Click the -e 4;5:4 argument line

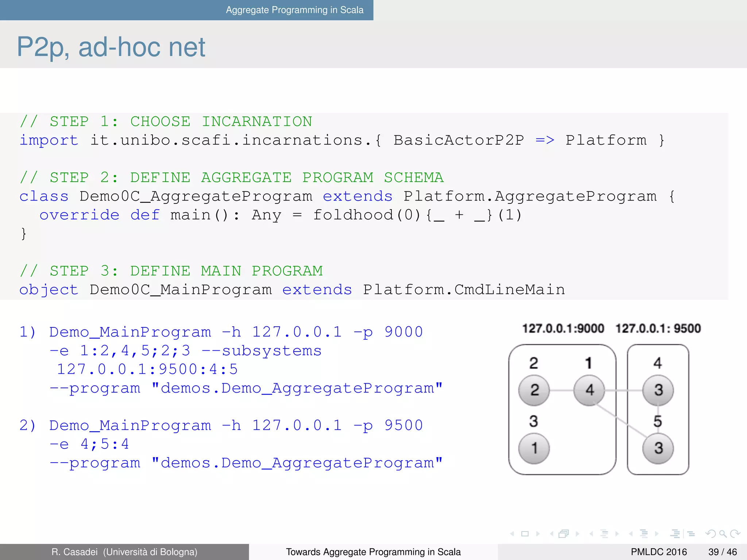pos(89,444)
